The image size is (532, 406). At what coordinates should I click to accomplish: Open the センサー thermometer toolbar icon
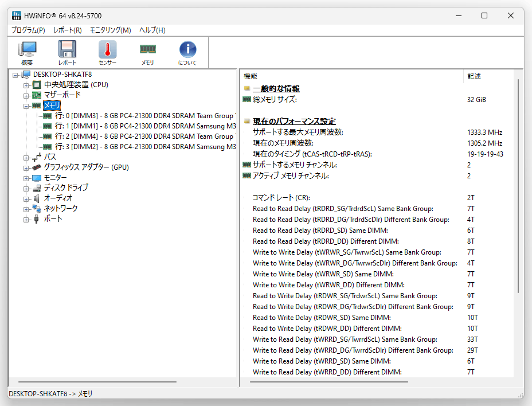pyautogui.click(x=108, y=53)
